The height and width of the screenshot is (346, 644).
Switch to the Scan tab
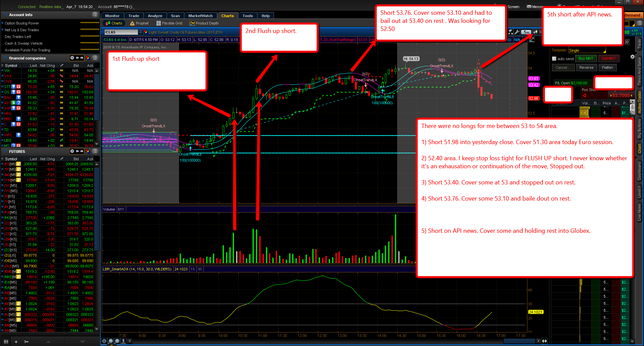(175, 16)
